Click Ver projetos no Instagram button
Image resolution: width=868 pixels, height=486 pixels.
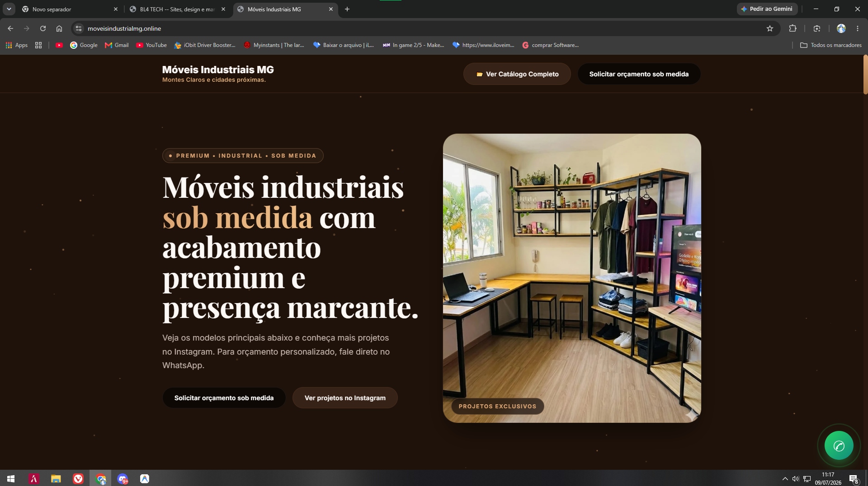click(x=345, y=398)
